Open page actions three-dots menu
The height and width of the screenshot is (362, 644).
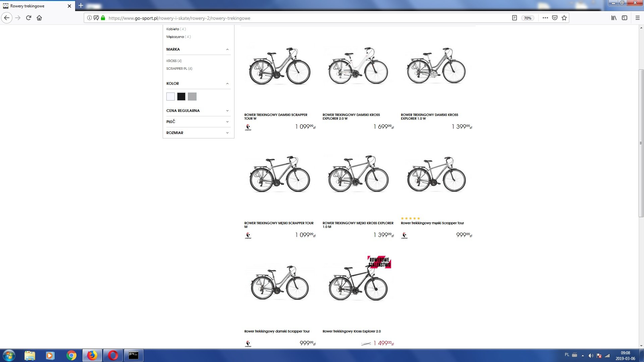[545, 18]
